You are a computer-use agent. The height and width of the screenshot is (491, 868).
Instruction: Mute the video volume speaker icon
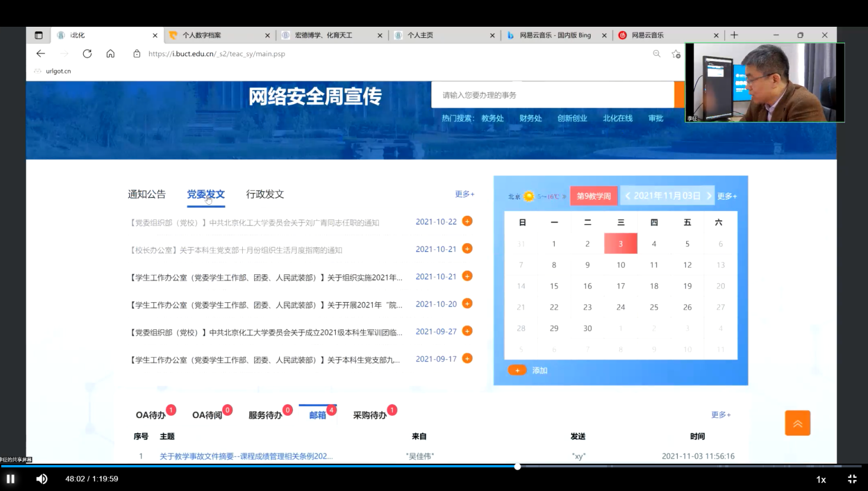[x=42, y=479]
